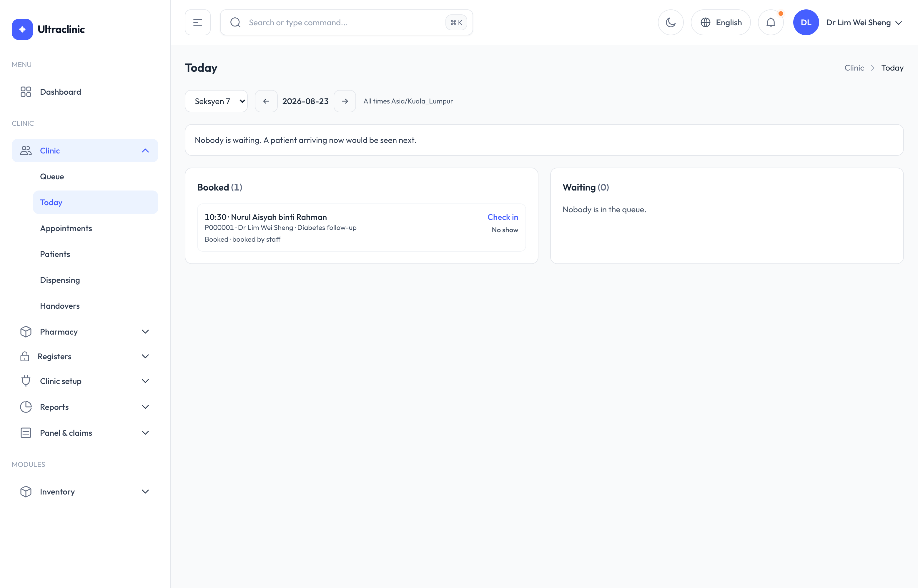Viewport: 918px width, 588px height.
Task: Toggle dark mode with the moon icon
Action: coord(671,23)
